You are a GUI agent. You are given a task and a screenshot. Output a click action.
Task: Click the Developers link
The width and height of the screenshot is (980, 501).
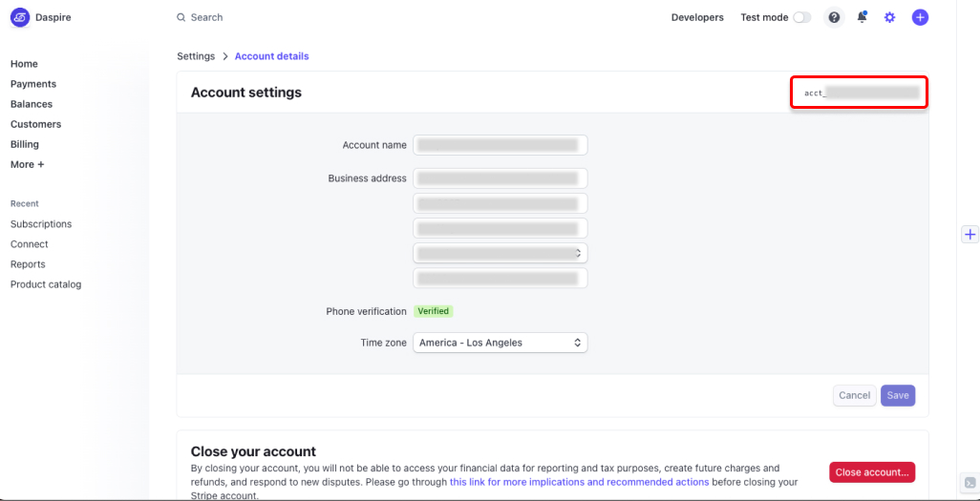coord(697,17)
